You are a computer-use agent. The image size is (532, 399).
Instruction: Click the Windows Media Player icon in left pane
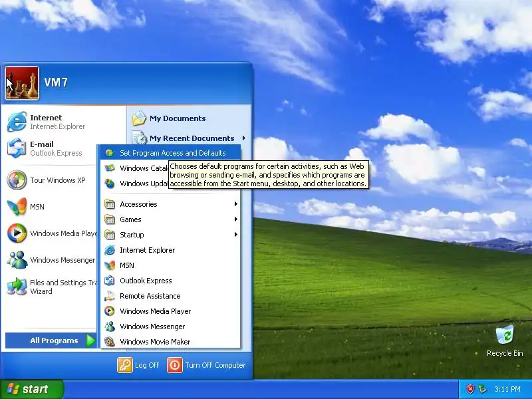17,233
